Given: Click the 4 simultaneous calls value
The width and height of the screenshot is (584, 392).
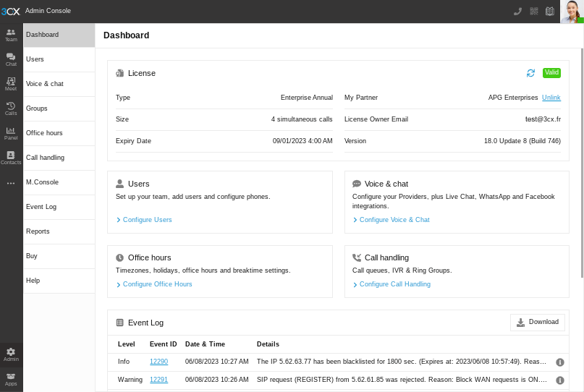Looking at the screenshot, I should (302, 119).
